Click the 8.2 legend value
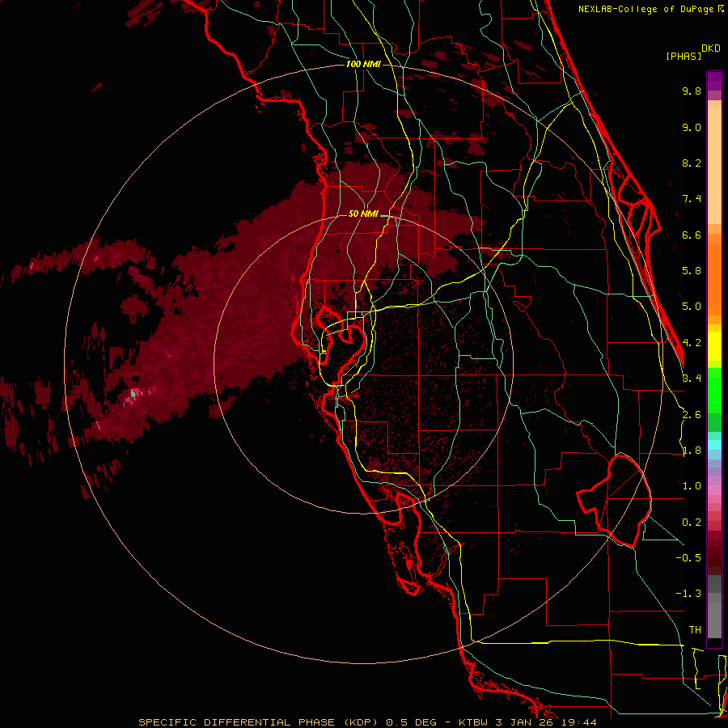The width and height of the screenshot is (728, 728). [692, 163]
